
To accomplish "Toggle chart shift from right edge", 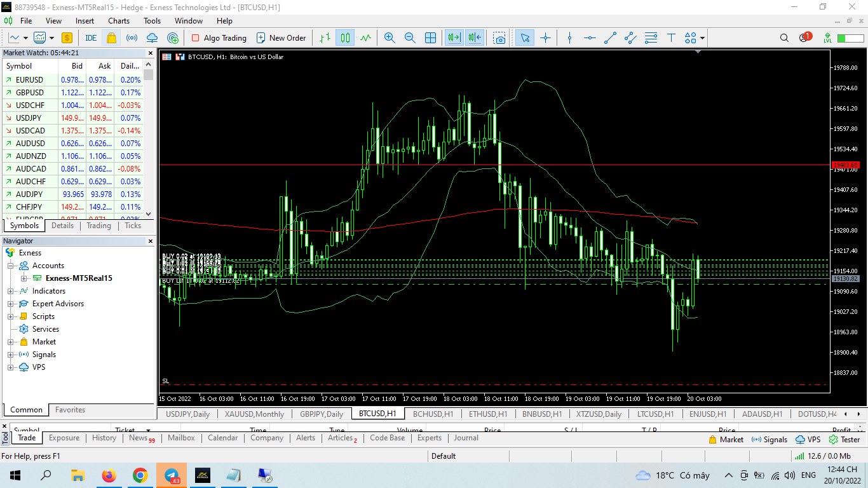I will pyautogui.click(x=475, y=38).
